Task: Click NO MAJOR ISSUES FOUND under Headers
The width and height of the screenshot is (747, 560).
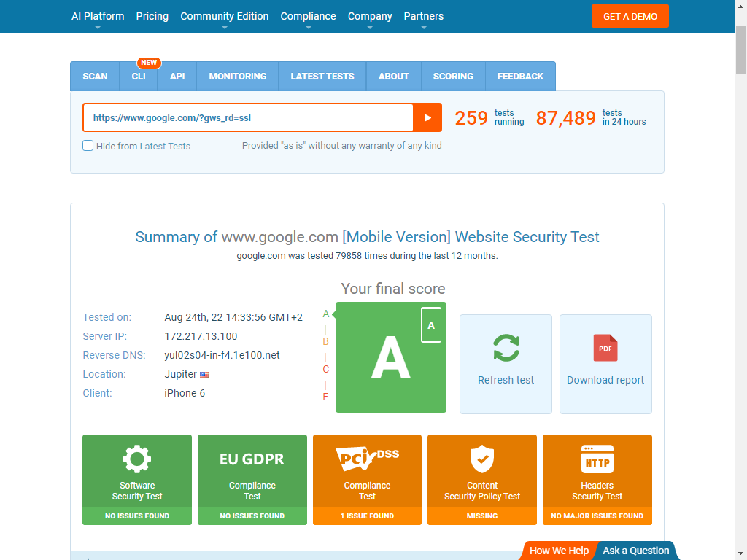Action: pos(597,516)
